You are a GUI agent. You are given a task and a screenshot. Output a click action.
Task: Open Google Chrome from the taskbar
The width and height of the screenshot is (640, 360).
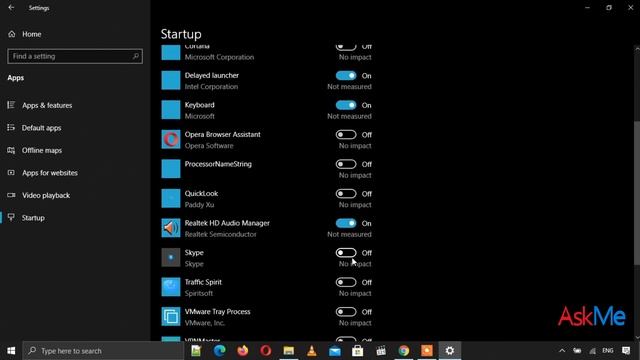[x=404, y=351]
